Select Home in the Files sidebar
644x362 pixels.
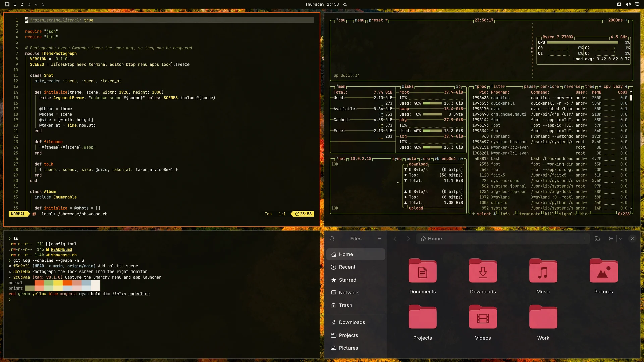coord(356,254)
